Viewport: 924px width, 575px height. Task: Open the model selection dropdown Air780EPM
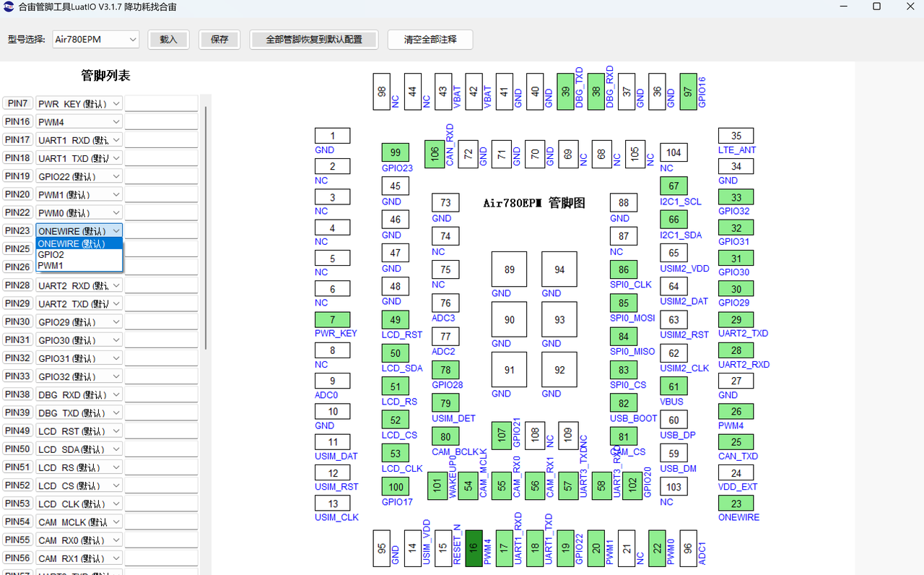coord(95,40)
